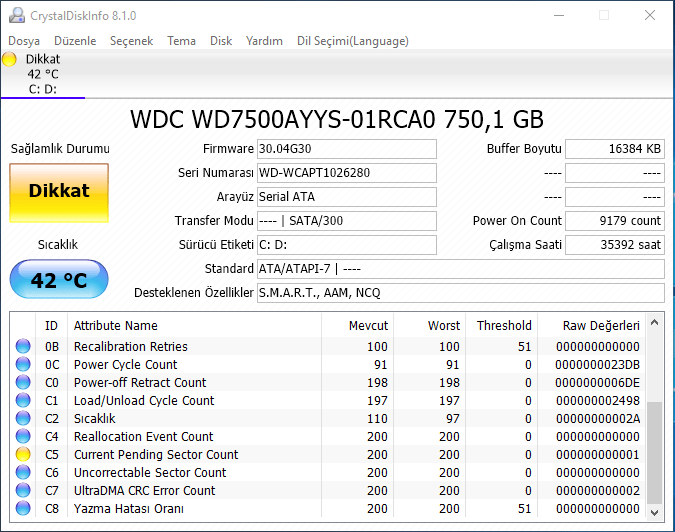Click the Standard field ATA/ATAPI-7
The height and width of the screenshot is (532, 675).
tap(461, 269)
